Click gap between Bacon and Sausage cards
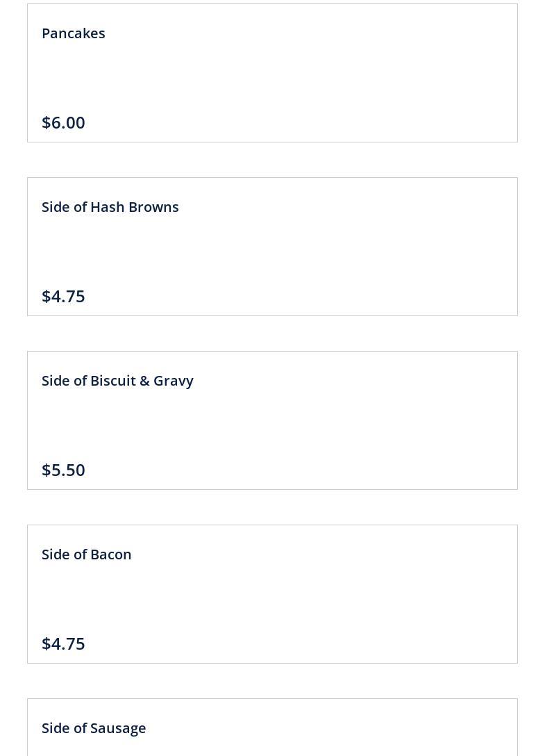 click(x=272, y=681)
